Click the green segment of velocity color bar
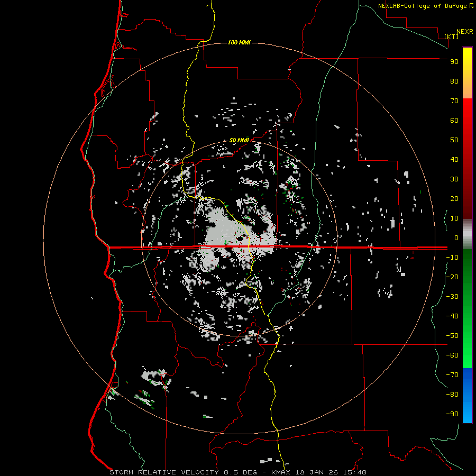Screen dimensions: 476x476 click(467, 309)
